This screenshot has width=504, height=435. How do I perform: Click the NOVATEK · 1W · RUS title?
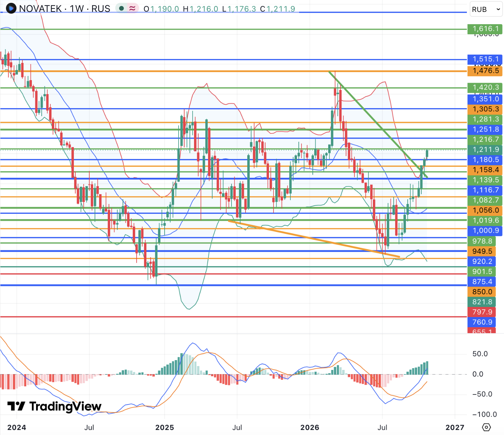65,9
